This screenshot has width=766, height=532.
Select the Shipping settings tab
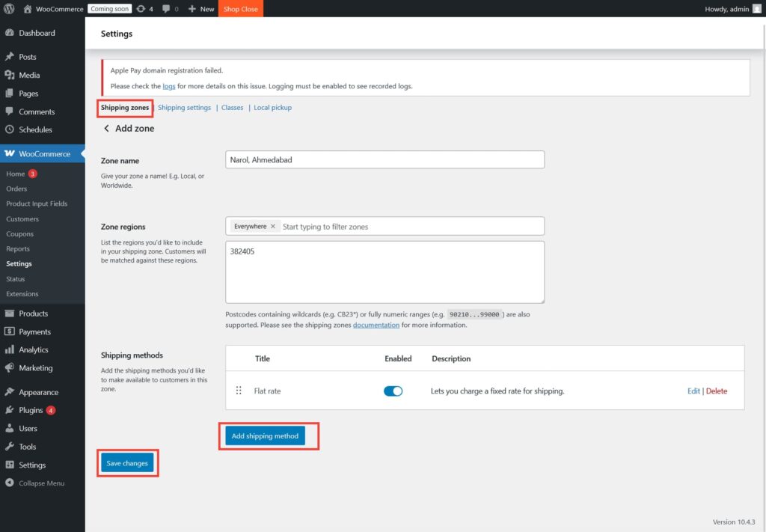tap(184, 107)
